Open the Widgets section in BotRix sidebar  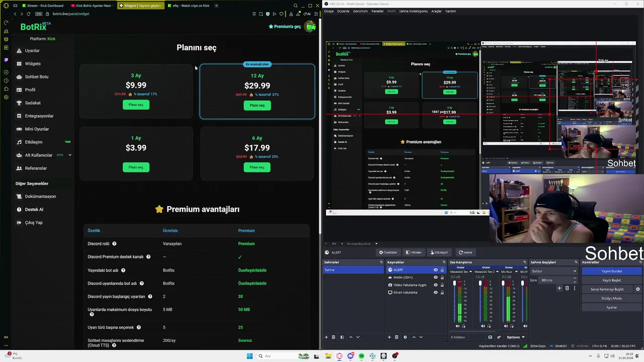[x=33, y=64]
